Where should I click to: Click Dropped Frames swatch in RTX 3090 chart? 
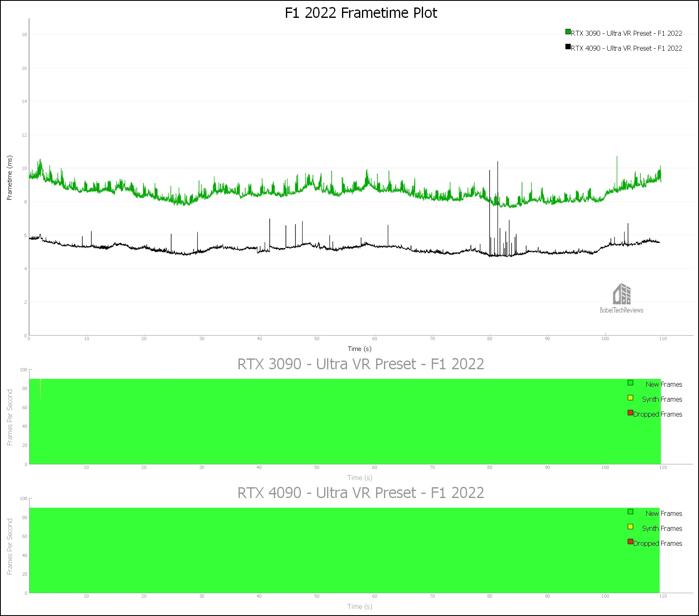pyautogui.click(x=630, y=413)
